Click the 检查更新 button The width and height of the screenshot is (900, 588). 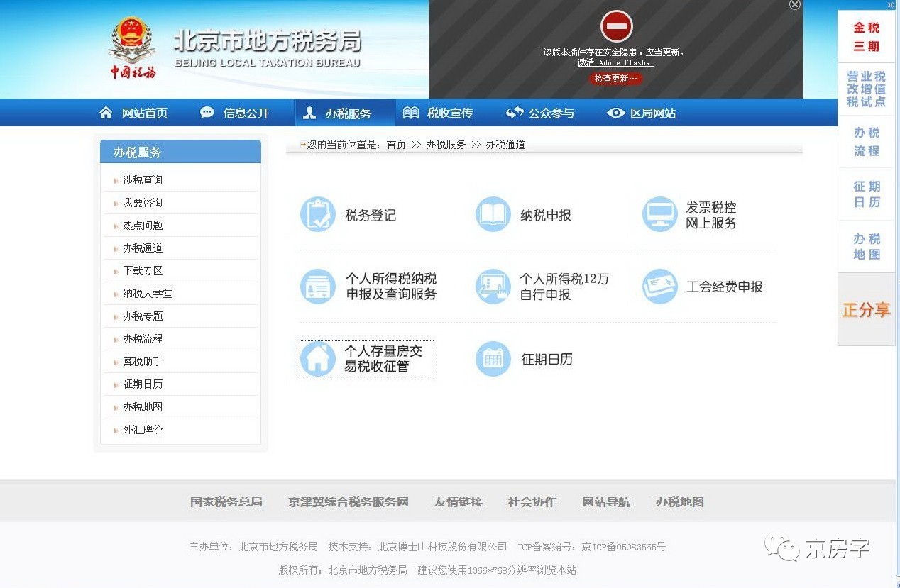coord(615,78)
